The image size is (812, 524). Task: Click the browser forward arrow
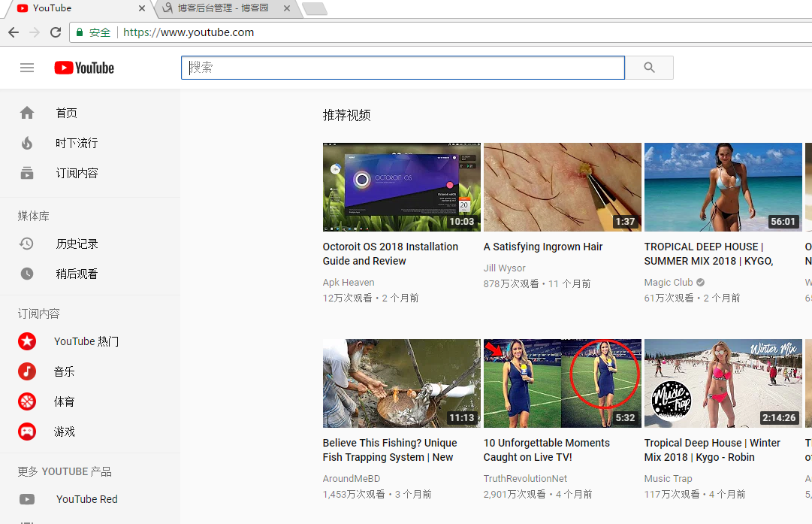pos(35,32)
